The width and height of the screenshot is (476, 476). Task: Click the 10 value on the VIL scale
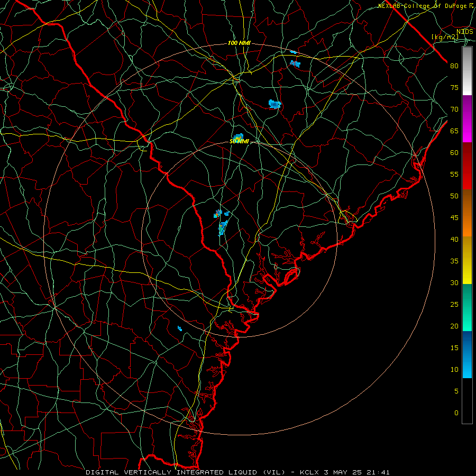454,370
